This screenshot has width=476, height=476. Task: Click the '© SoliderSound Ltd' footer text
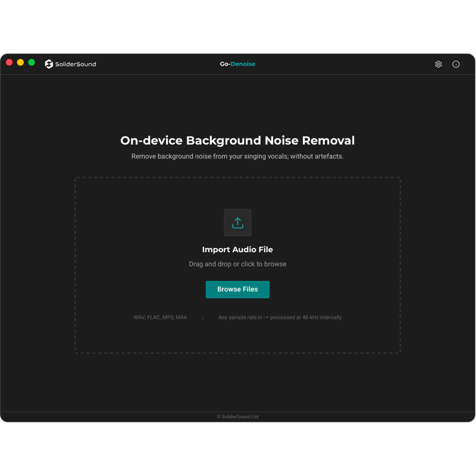tap(237, 416)
